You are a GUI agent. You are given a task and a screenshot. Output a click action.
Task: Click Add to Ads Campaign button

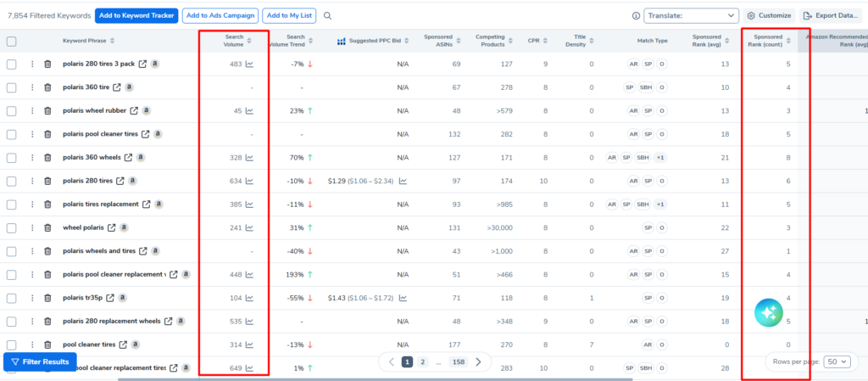[x=220, y=15]
